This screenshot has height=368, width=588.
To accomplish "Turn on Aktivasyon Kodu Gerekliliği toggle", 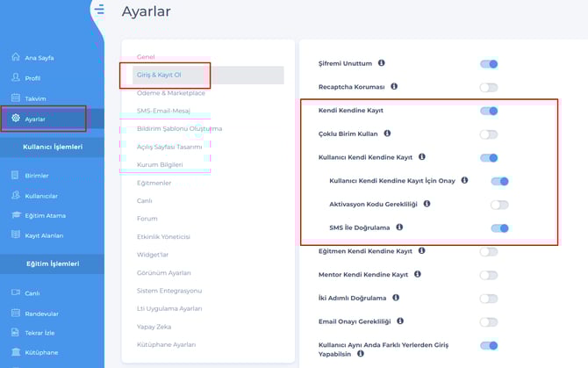I will (x=499, y=205).
